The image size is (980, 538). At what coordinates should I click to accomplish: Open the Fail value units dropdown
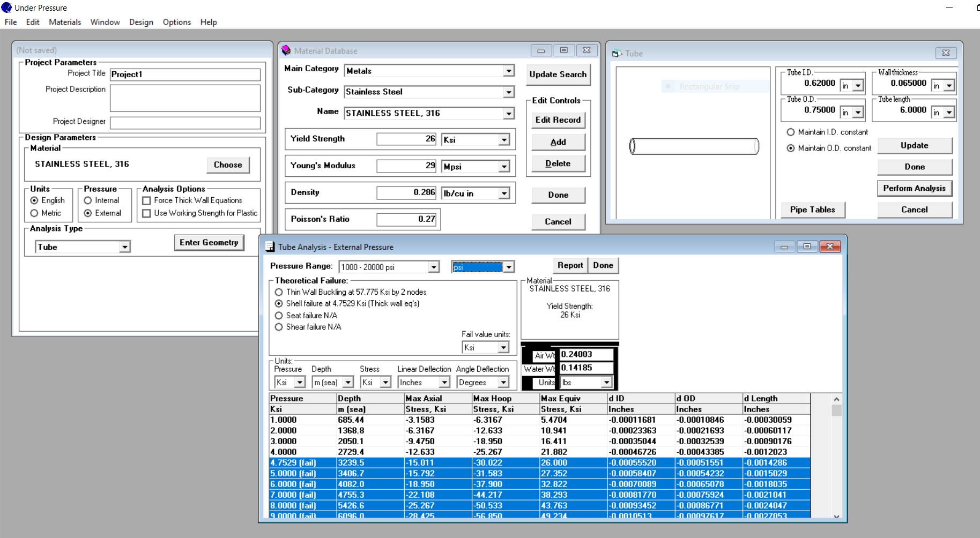[503, 348]
